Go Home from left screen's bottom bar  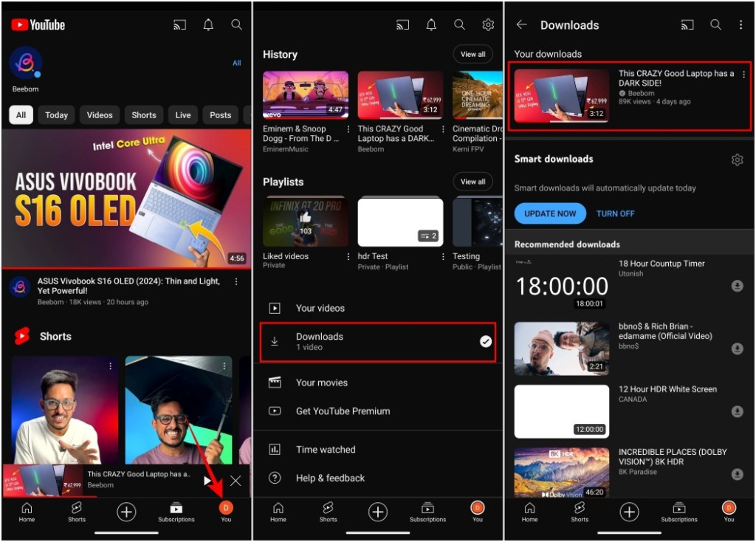(x=27, y=512)
